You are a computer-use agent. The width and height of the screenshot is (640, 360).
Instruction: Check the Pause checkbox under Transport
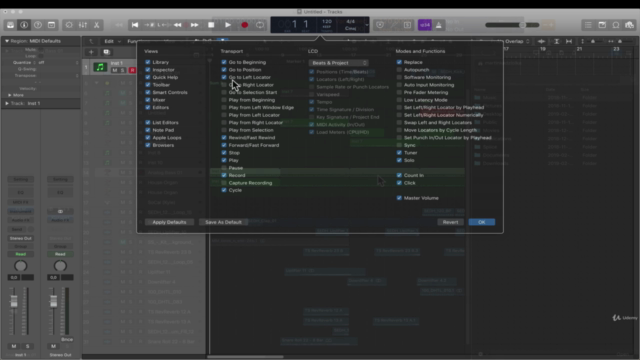[x=224, y=168]
